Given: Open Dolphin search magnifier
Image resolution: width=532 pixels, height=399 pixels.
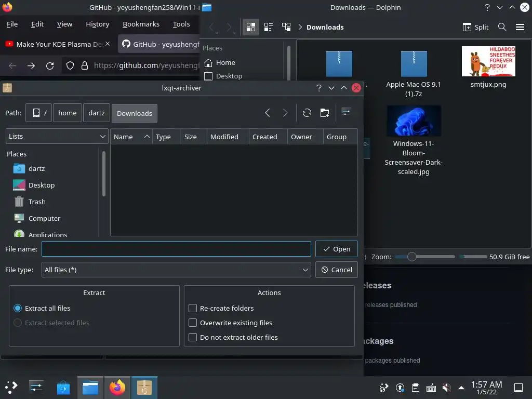Looking at the screenshot, I should [x=502, y=27].
